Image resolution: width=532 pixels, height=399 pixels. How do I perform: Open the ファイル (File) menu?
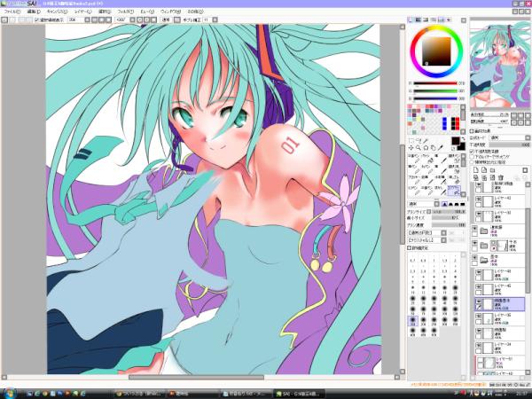point(12,12)
